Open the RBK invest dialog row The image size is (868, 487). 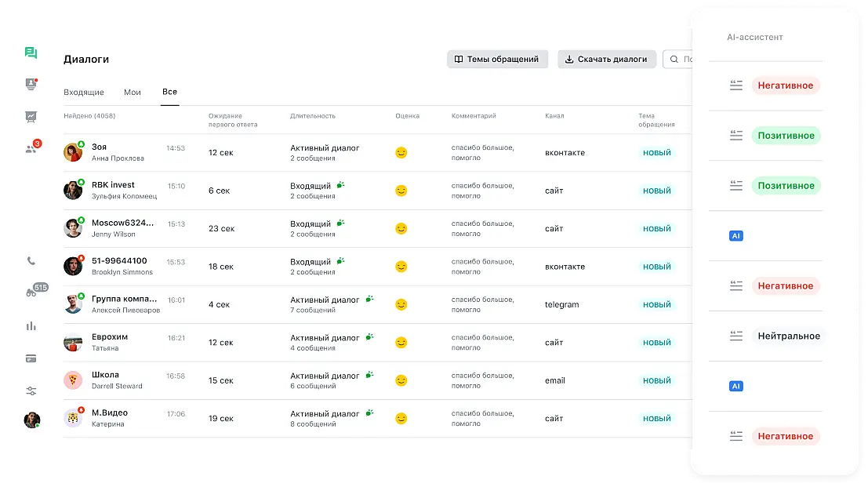click(x=113, y=191)
